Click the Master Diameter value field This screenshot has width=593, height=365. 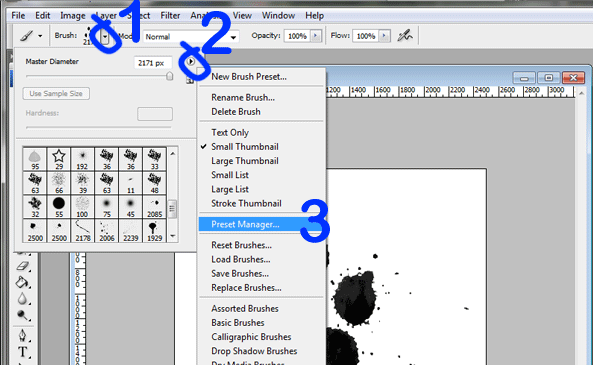[x=153, y=63]
